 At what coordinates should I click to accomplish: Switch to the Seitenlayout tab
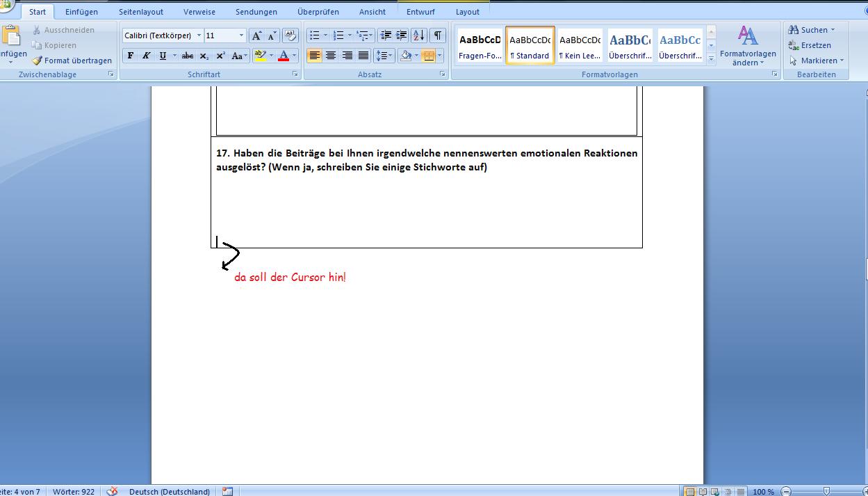click(x=141, y=12)
